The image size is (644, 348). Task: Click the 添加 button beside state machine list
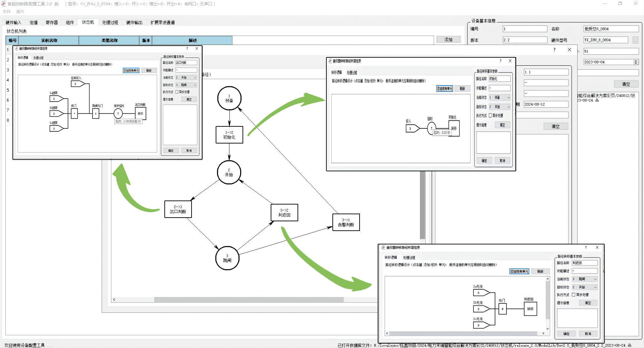point(448,40)
